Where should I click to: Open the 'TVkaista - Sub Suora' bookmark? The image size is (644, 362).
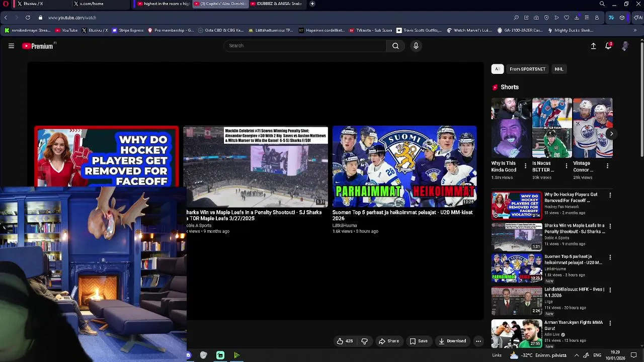coord(371,30)
